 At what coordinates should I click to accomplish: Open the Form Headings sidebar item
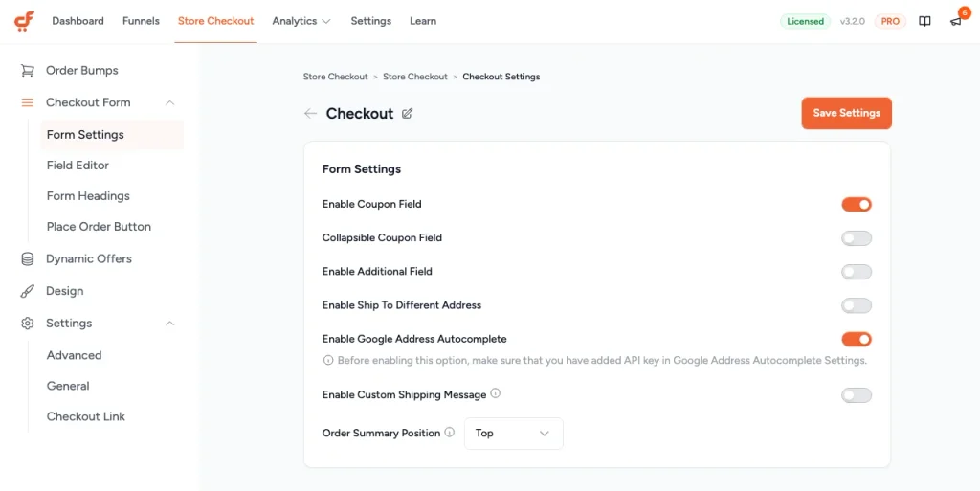click(x=88, y=196)
